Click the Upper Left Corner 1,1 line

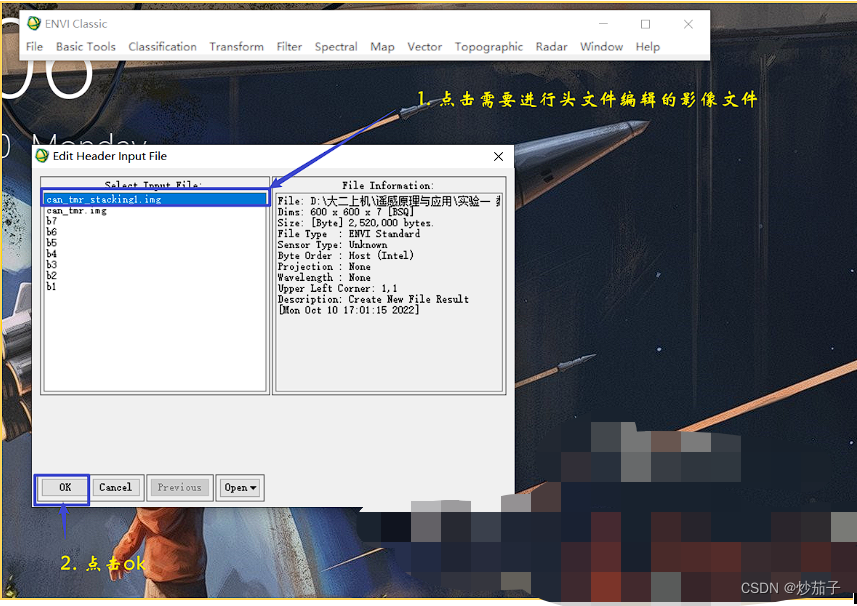(x=338, y=289)
